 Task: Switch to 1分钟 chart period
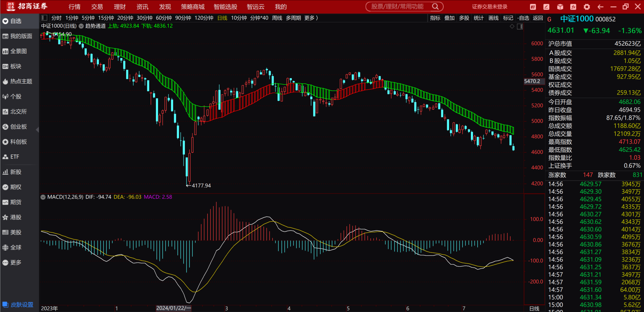tap(72, 18)
